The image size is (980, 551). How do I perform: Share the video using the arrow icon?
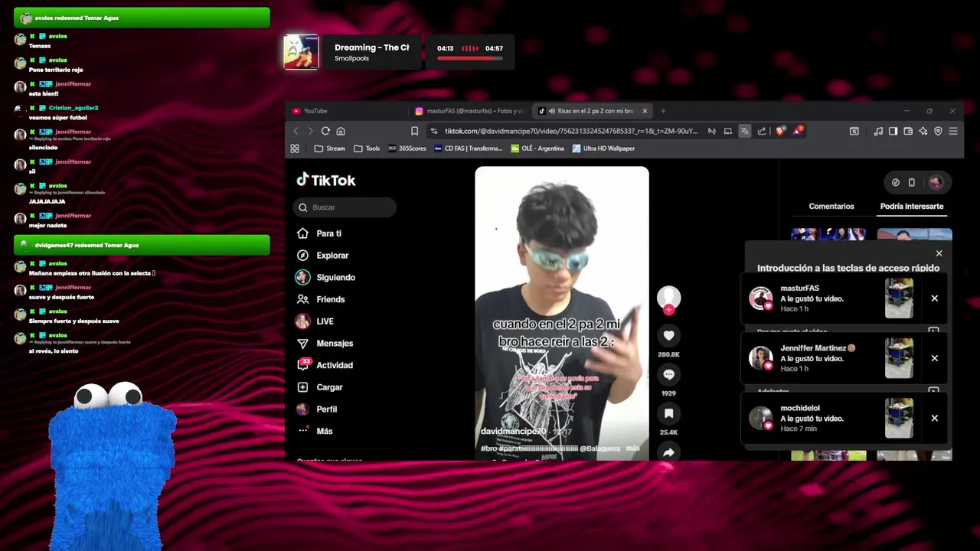(x=668, y=452)
